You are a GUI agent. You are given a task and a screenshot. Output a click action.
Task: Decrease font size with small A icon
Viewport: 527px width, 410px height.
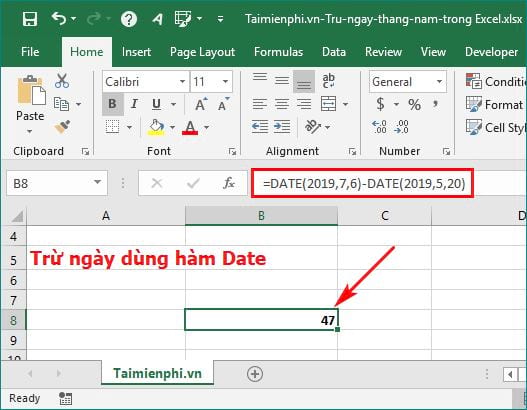pos(223,104)
